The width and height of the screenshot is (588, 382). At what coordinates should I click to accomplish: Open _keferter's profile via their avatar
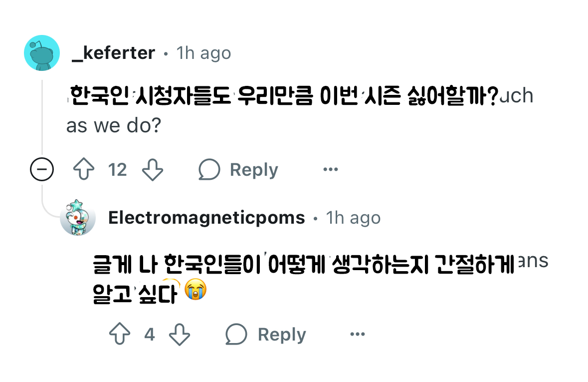pos(42,52)
